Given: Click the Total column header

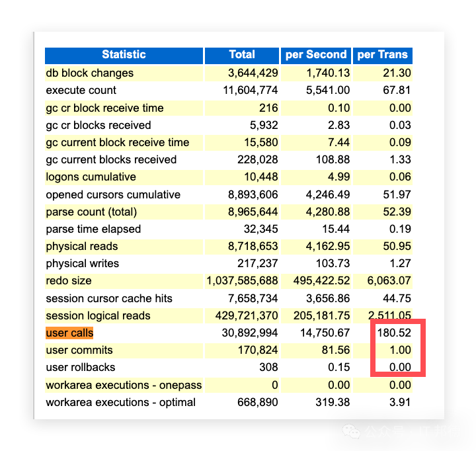Looking at the screenshot, I should 242,55.
